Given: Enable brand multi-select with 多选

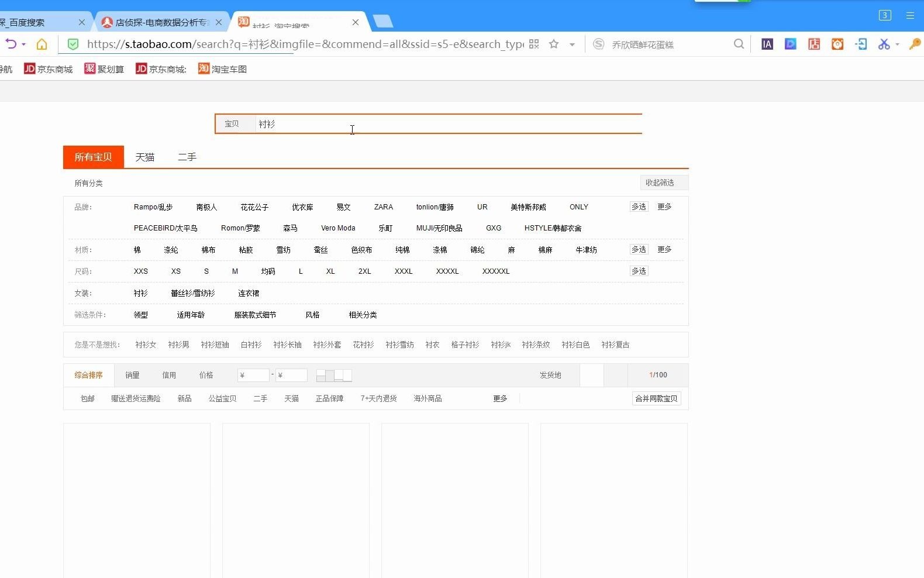Looking at the screenshot, I should pyautogui.click(x=639, y=207).
